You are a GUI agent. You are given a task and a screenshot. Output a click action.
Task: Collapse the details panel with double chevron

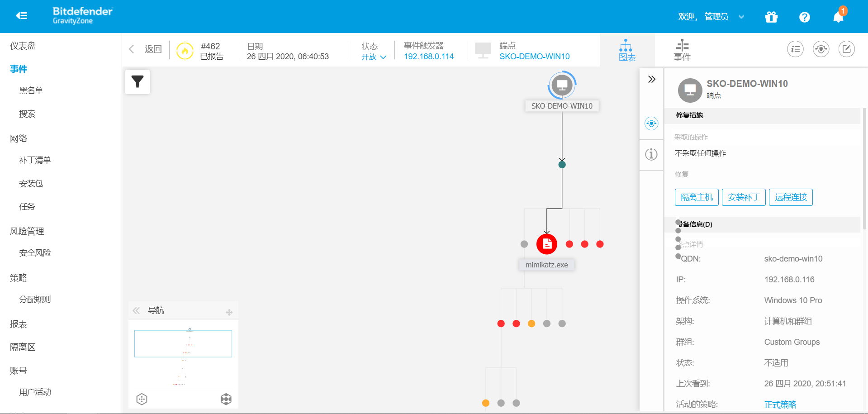pyautogui.click(x=651, y=79)
